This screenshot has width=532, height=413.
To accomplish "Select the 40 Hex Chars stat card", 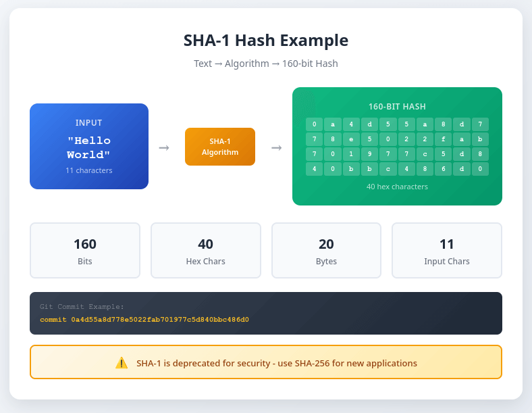I will pyautogui.click(x=206, y=251).
